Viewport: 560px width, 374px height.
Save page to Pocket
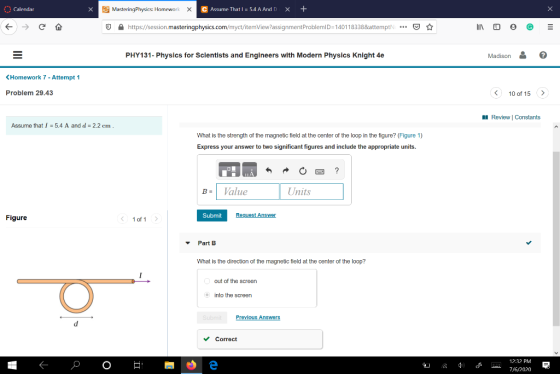click(x=416, y=27)
